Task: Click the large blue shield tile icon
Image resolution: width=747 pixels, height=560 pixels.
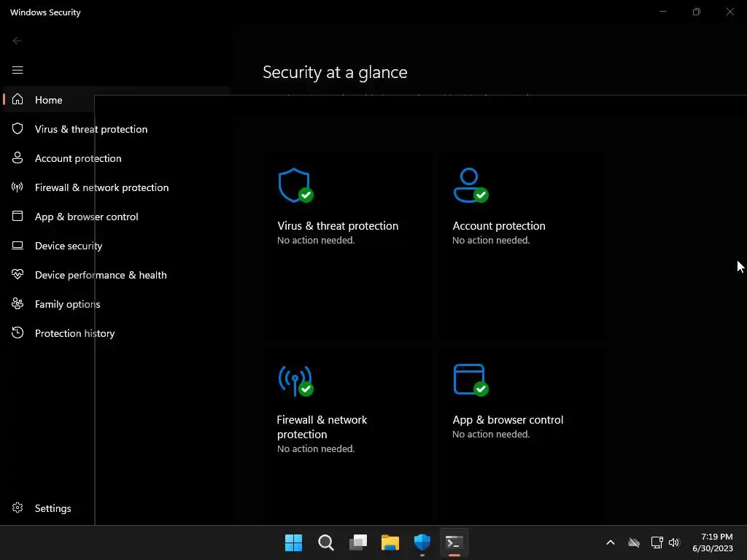Action: [x=294, y=184]
